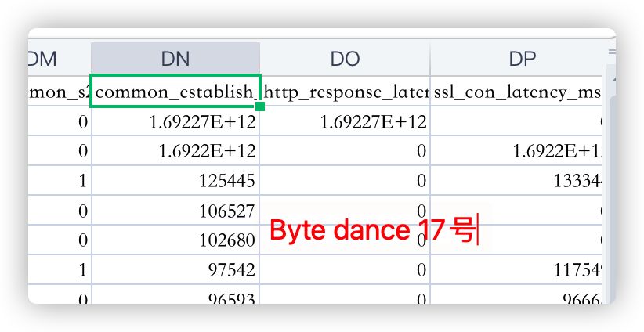644x332 pixels.
Task: Click the red Byte dance 17号 text
Action: (x=371, y=231)
